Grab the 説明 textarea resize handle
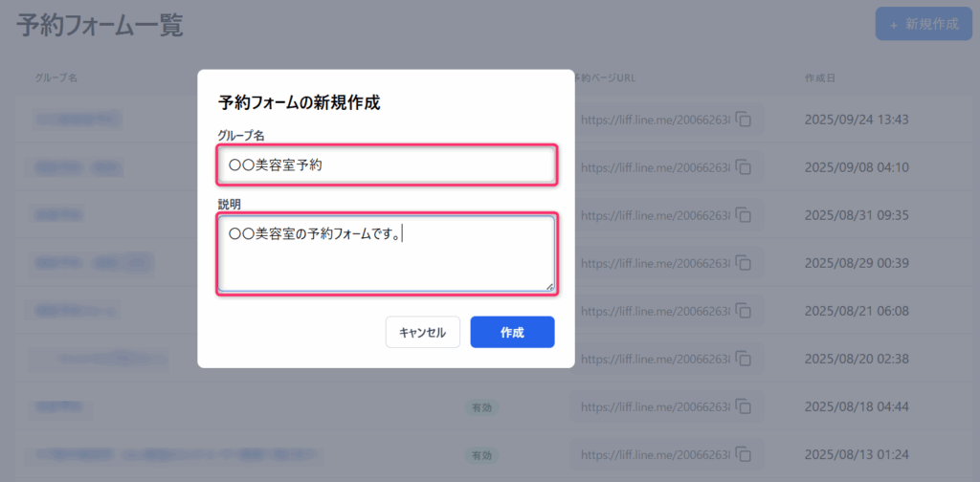Viewport: 980px width, 482px height. (x=549, y=286)
